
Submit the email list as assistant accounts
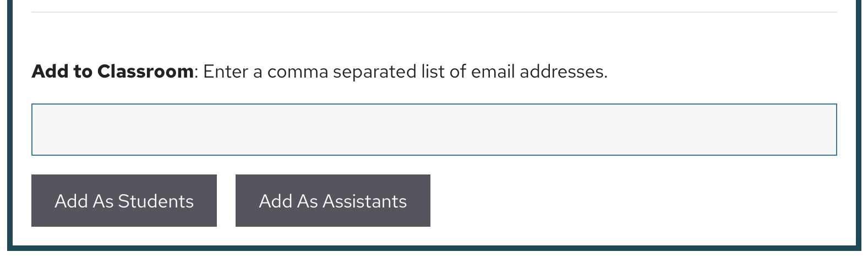click(x=332, y=201)
